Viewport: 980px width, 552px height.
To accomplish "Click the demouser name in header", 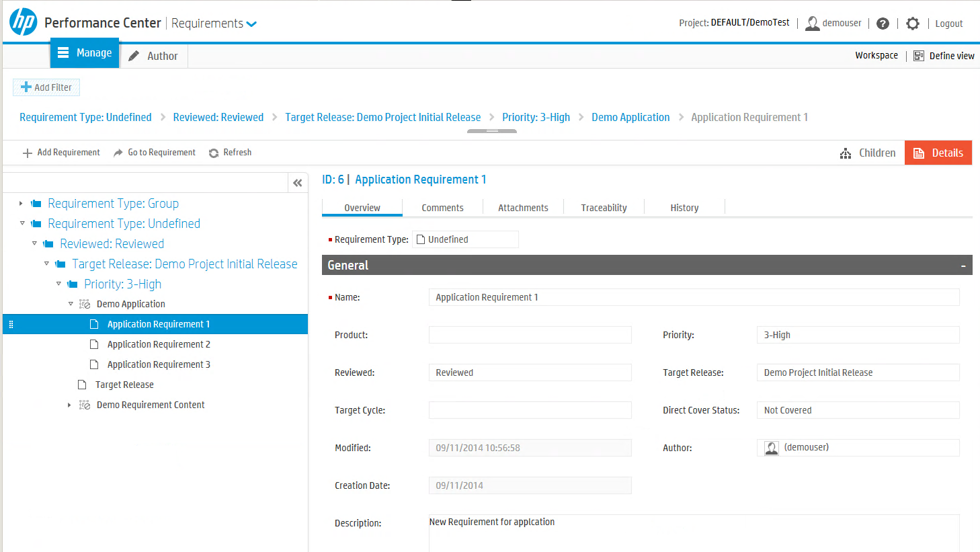I will [x=842, y=23].
